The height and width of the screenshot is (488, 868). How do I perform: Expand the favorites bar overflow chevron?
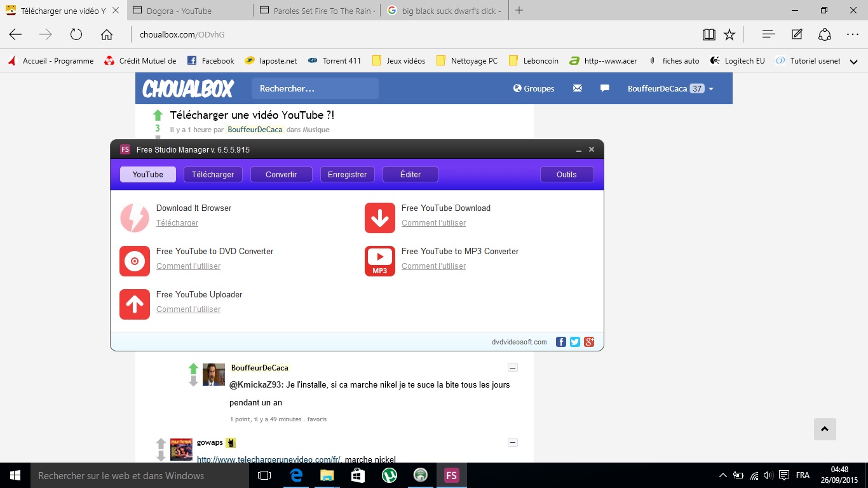coord(854,61)
